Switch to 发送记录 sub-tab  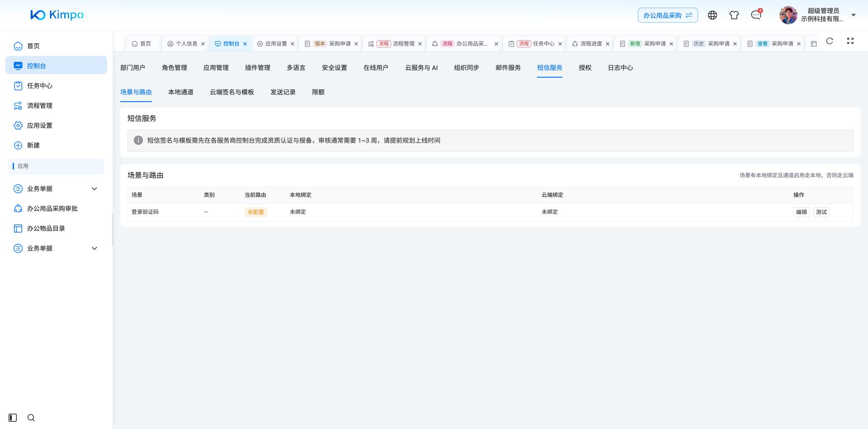point(283,92)
